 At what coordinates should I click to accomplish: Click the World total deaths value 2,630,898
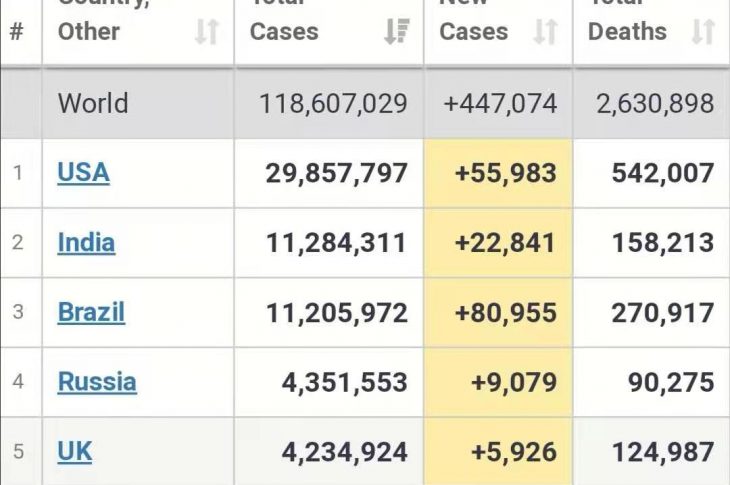tap(655, 103)
